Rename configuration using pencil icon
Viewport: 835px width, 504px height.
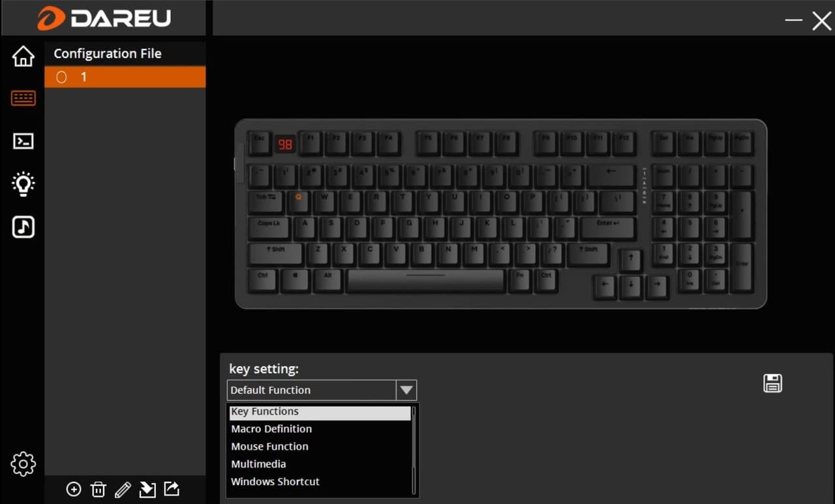[x=123, y=489]
